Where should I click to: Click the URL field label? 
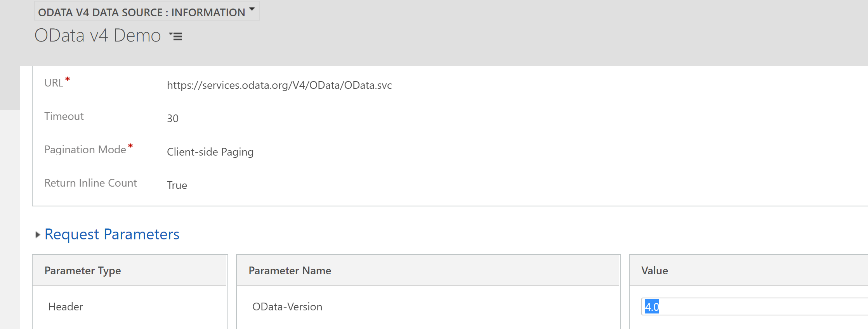53,82
